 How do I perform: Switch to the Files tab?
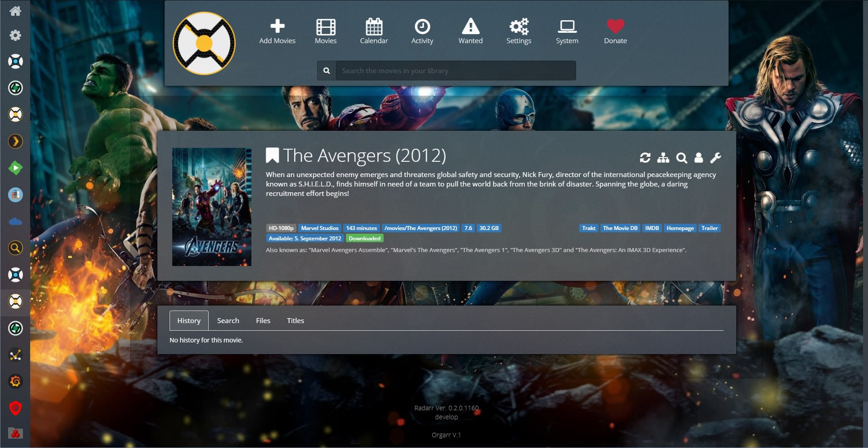pos(263,321)
